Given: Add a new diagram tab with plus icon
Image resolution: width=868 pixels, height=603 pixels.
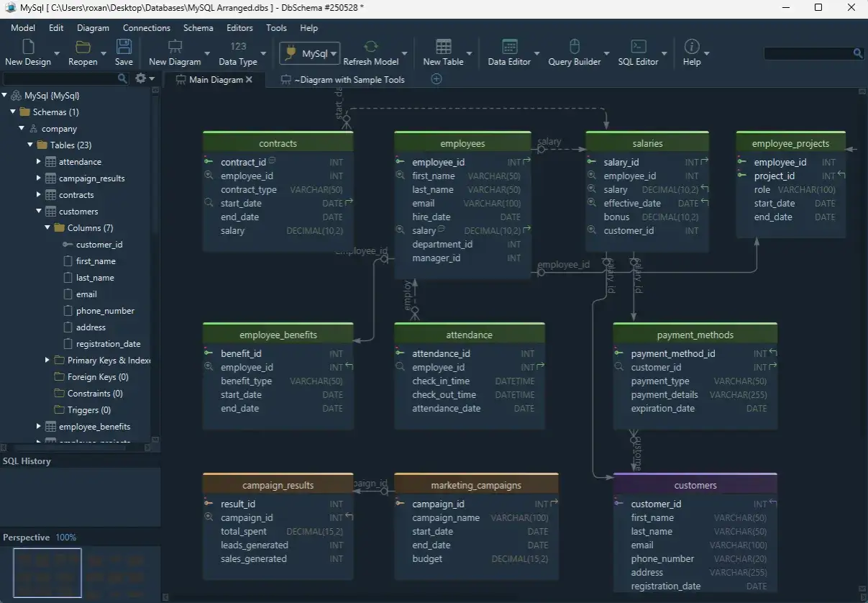Looking at the screenshot, I should (x=436, y=79).
